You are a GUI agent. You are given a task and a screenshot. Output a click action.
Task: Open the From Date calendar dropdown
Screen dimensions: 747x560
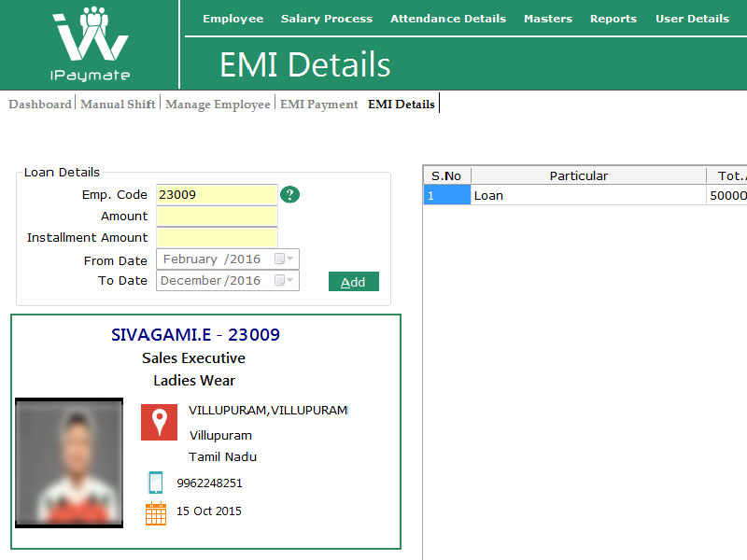pos(285,259)
